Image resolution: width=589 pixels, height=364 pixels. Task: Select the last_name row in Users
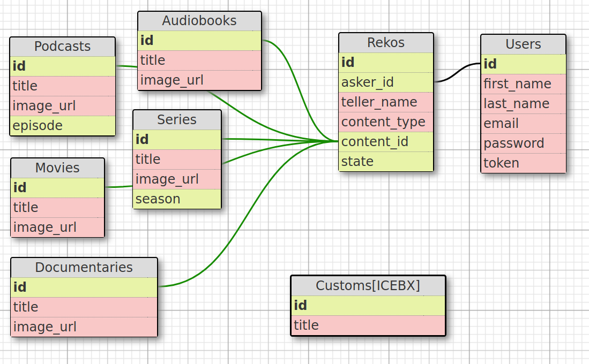[x=523, y=103]
